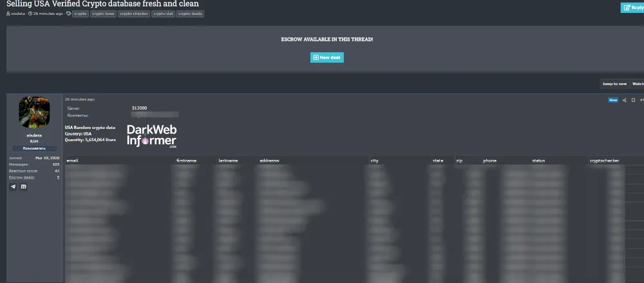The height and width of the screenshot is (283, 644).
Task: Click the user icon beside the author name
Action: pyautogui.click(x=8, y=14)
